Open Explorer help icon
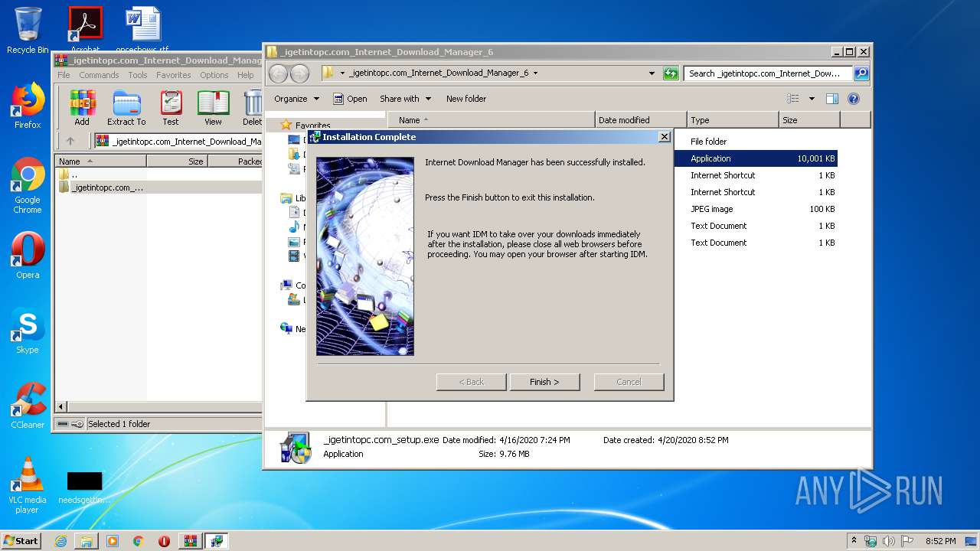Image resolution: width=980 pixels, height=551 pixels. tap(854, 99)
